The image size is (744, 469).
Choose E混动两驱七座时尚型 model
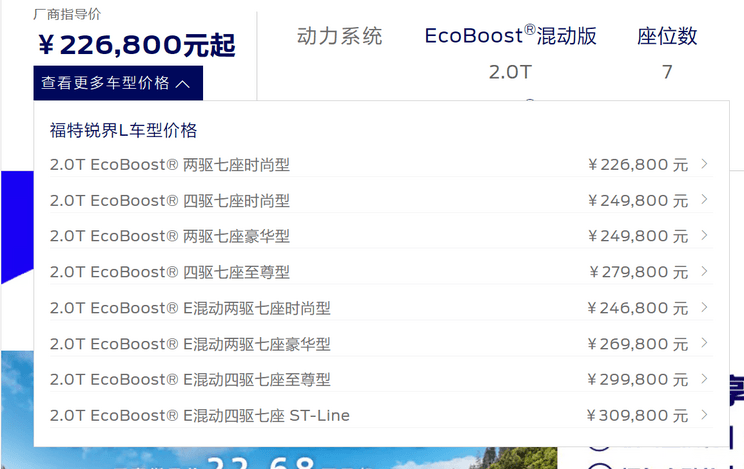coord(190,309)
